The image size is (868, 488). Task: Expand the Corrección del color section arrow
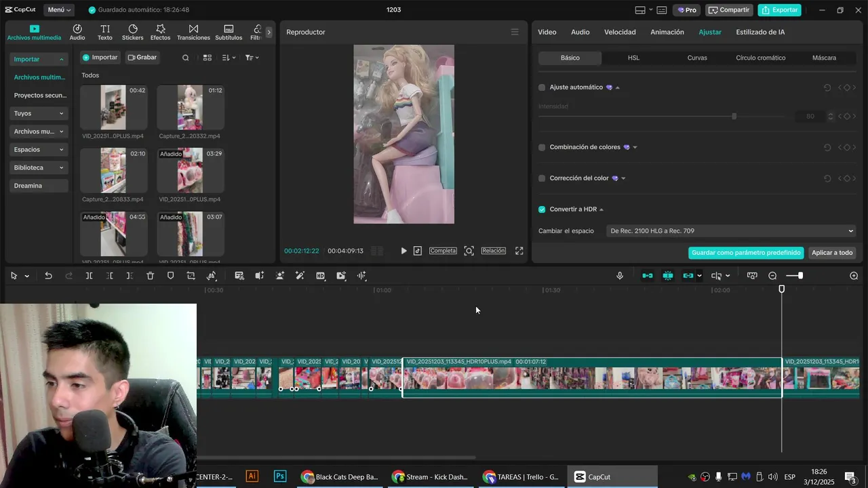623,178
